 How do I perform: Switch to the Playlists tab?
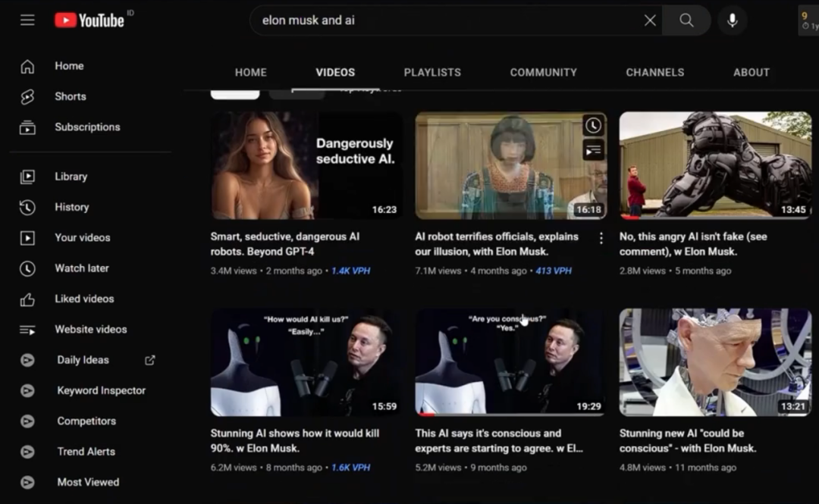(432, 73)
